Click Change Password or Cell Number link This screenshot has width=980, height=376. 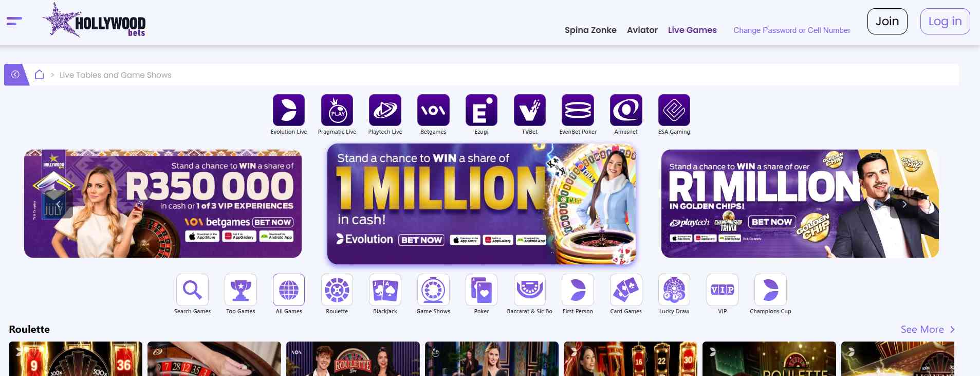pos(792,30)
